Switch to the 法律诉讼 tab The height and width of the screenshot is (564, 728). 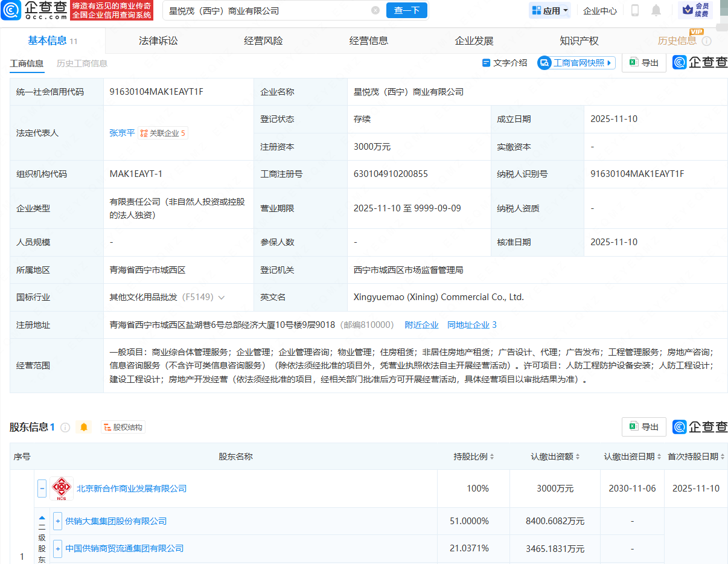pos(158,40)
